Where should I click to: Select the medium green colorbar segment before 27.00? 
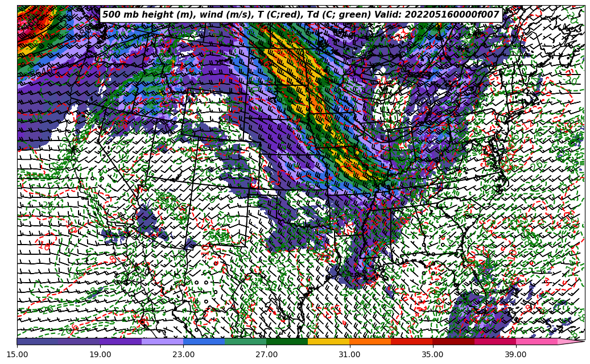[x=245, y=342]
